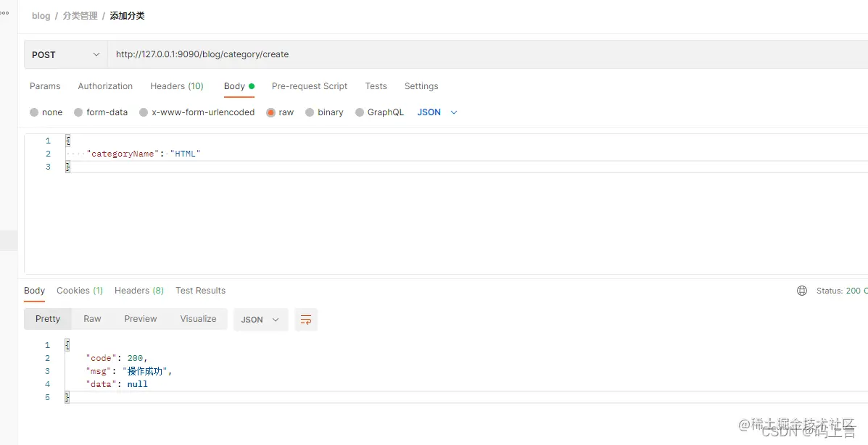The height and width of the screenshot is (445, 868).
Task: Click the "msg" response line
Action: click(129, 371)
